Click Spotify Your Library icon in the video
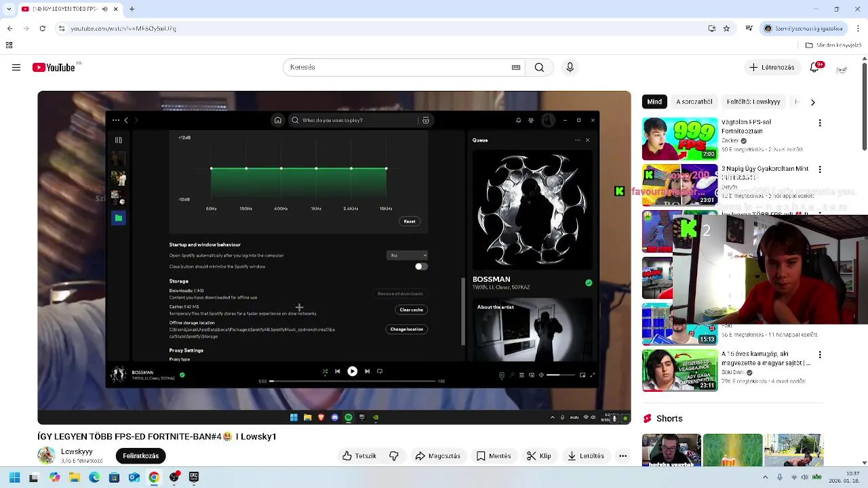This screenshot has height=488, width=868. click(x=119, y=140)
